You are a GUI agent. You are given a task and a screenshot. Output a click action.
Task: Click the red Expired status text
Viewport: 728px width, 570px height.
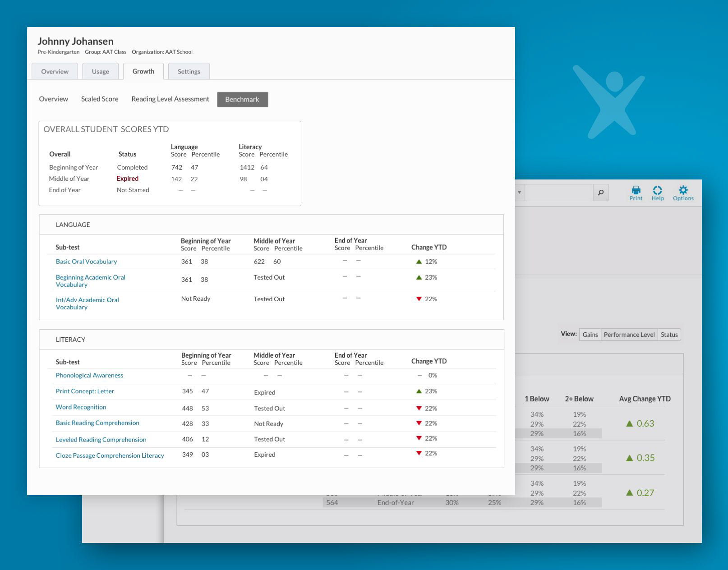coord(128,179)
